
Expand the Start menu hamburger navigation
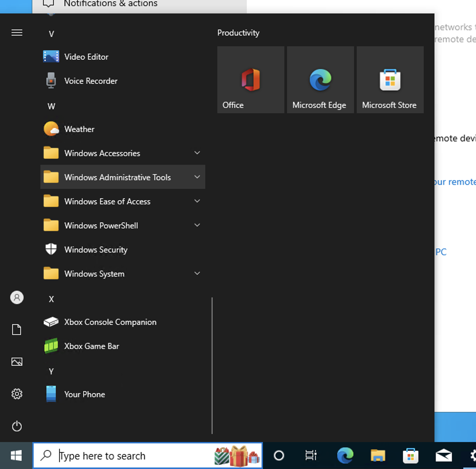click(x=17, y=32)
